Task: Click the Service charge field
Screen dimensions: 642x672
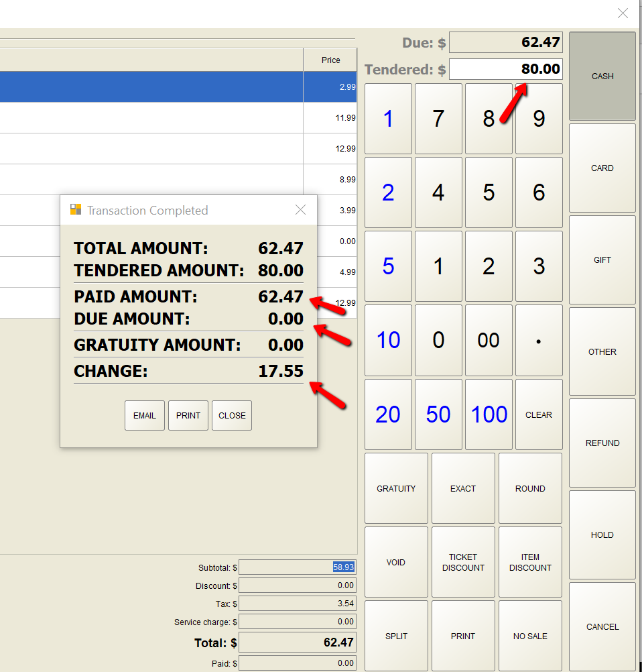Action: [x=298, y=622]
